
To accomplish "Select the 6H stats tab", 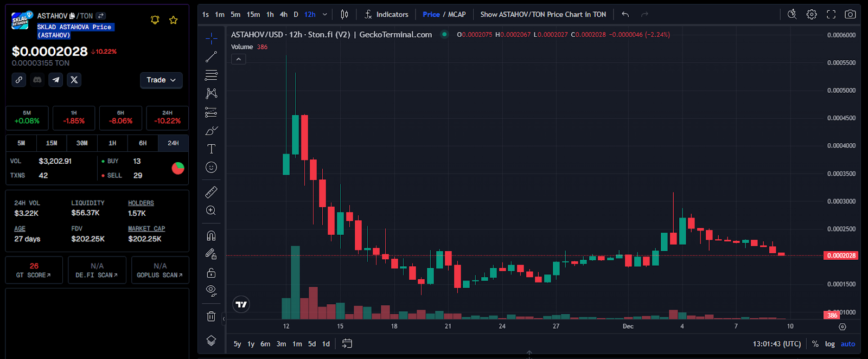I will point(143,143).
